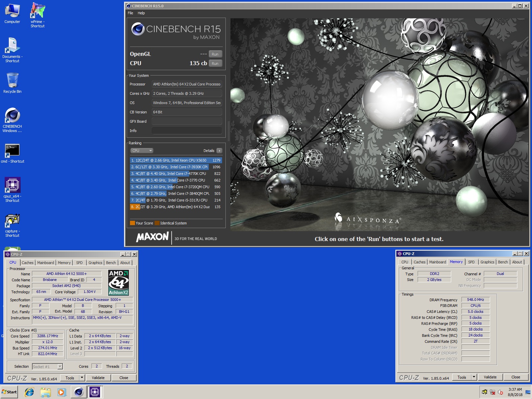The width and height of the screenshot is (532, 399).
Task: Switch to Mainboard tab in left CPU-Z
Action: [x=46, y=263]
